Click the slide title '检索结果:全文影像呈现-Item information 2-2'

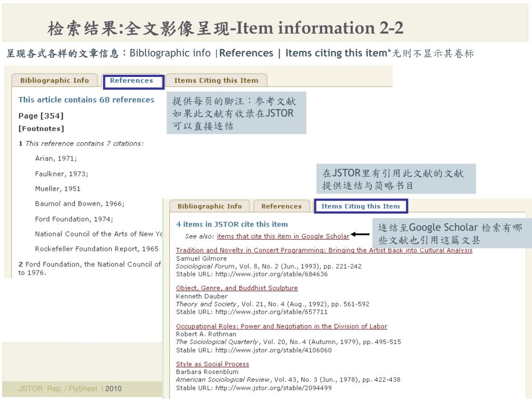pyautogui.click(x=225, y=28)
